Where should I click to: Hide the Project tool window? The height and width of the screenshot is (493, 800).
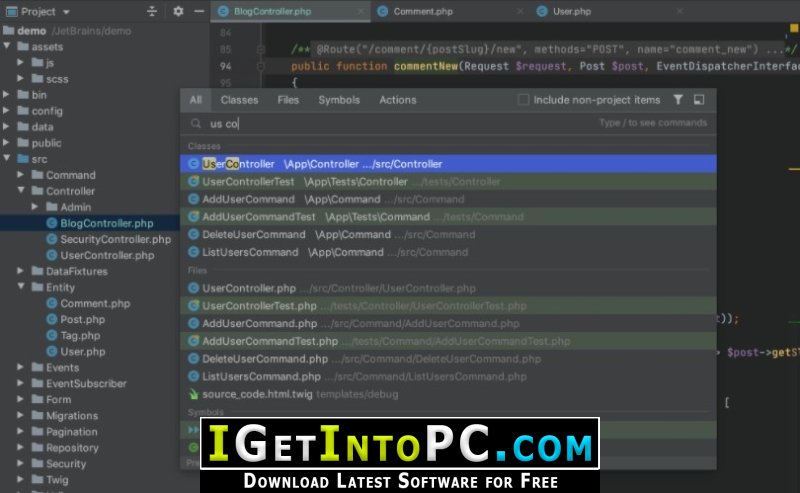[x=199, y=11]
